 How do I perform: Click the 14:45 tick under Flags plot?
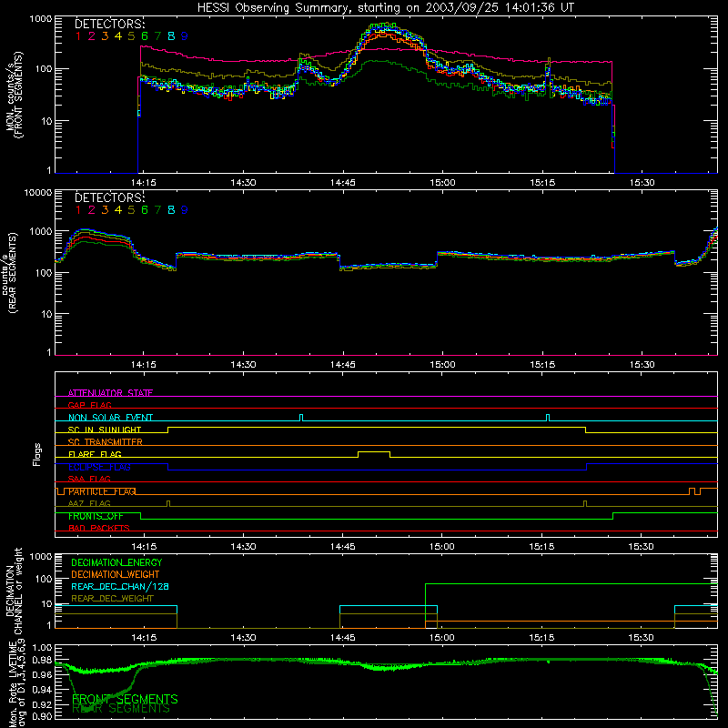[343, 547]
